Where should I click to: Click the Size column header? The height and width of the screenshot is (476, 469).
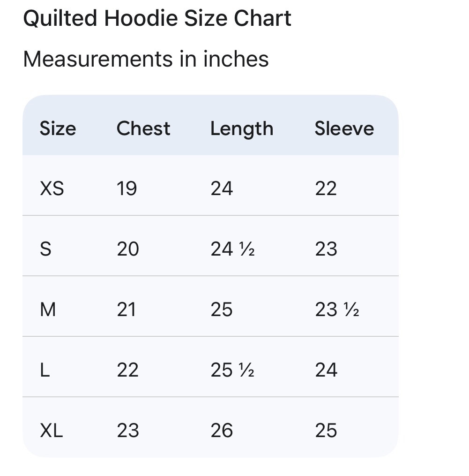point(58,128)
